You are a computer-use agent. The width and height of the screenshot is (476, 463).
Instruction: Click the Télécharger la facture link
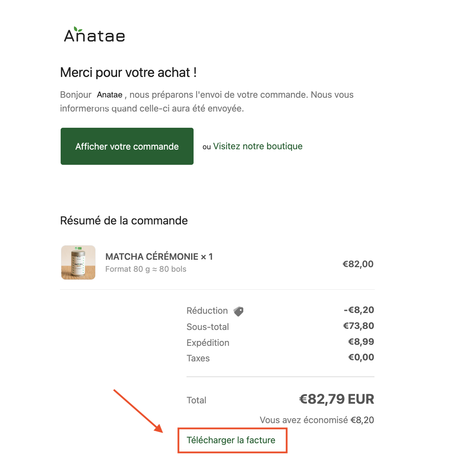pyautogui.click(x=231, y=440)
